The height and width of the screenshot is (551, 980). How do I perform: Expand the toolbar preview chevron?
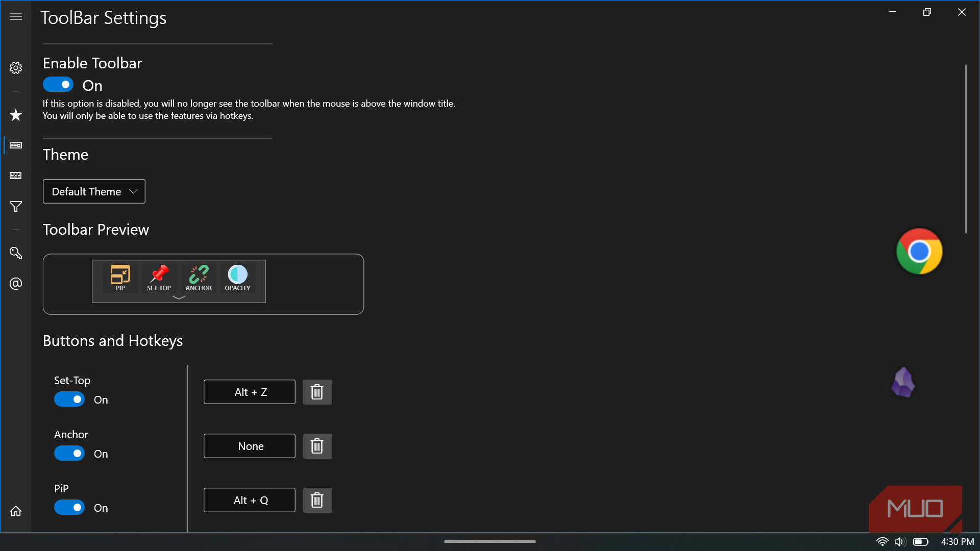click(179, 297)
